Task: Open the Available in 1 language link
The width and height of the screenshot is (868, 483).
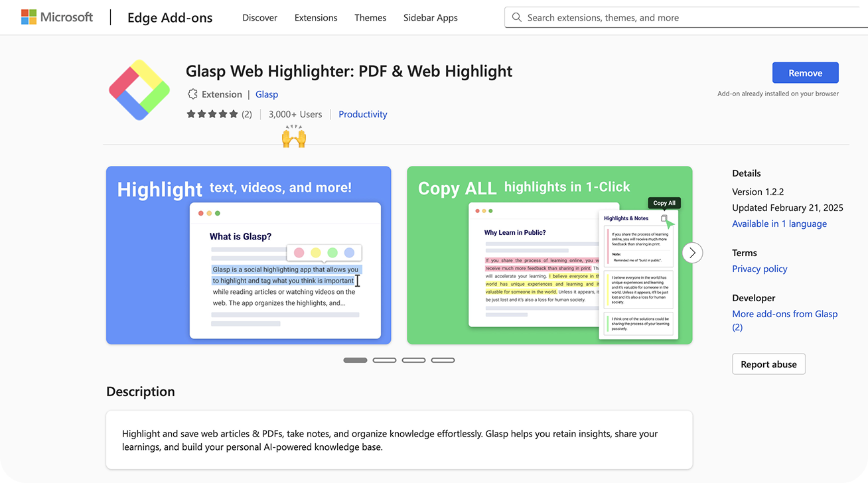Action: pos(780,224)
